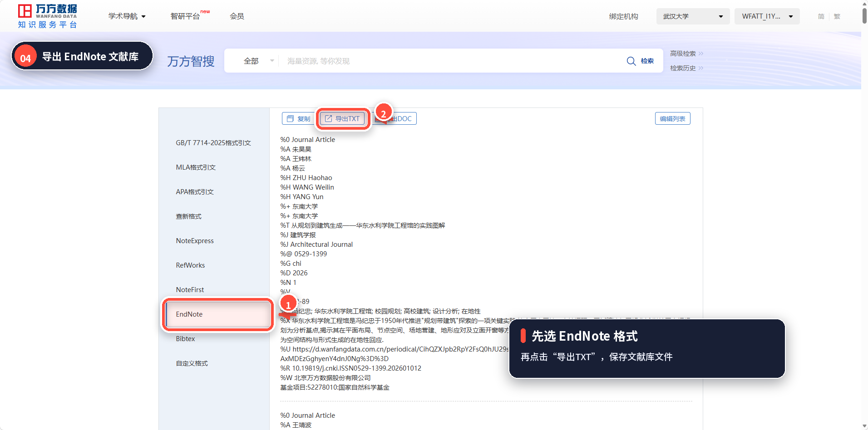
Task: Click the 复制 copy button
Action: click(x=298, y=118)
